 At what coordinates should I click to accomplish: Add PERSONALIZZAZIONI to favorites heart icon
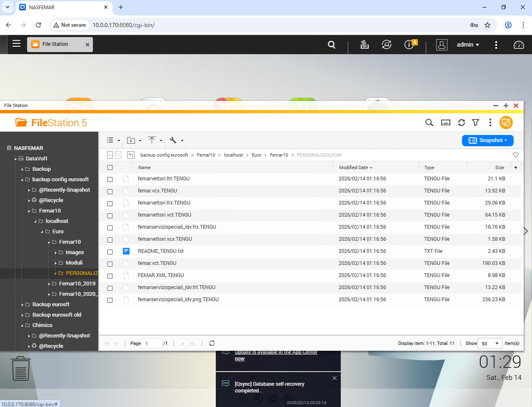click(516, 155)
